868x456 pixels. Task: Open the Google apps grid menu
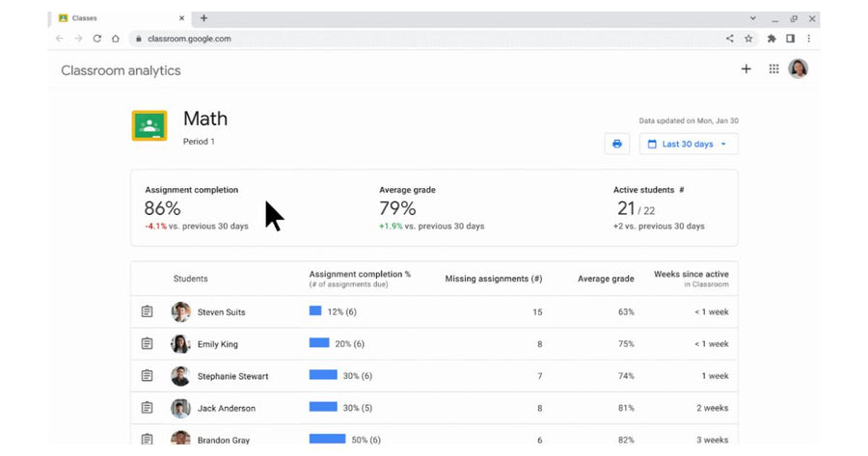point(773,68)
